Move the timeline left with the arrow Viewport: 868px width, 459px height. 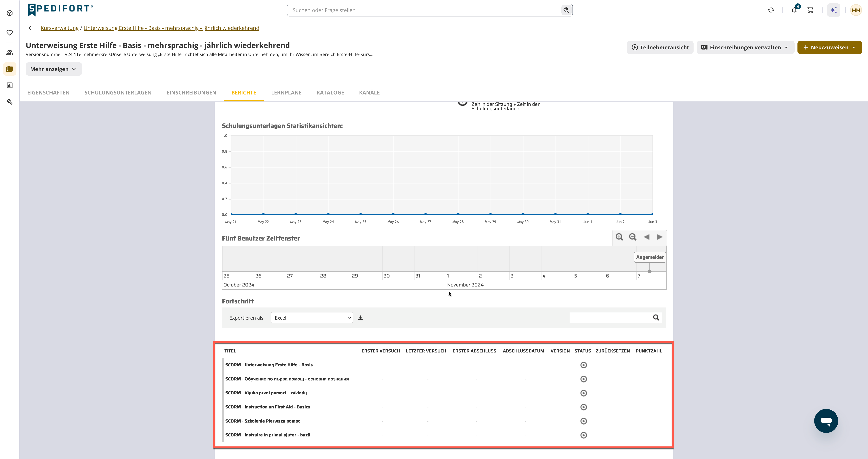coord(646,237)
